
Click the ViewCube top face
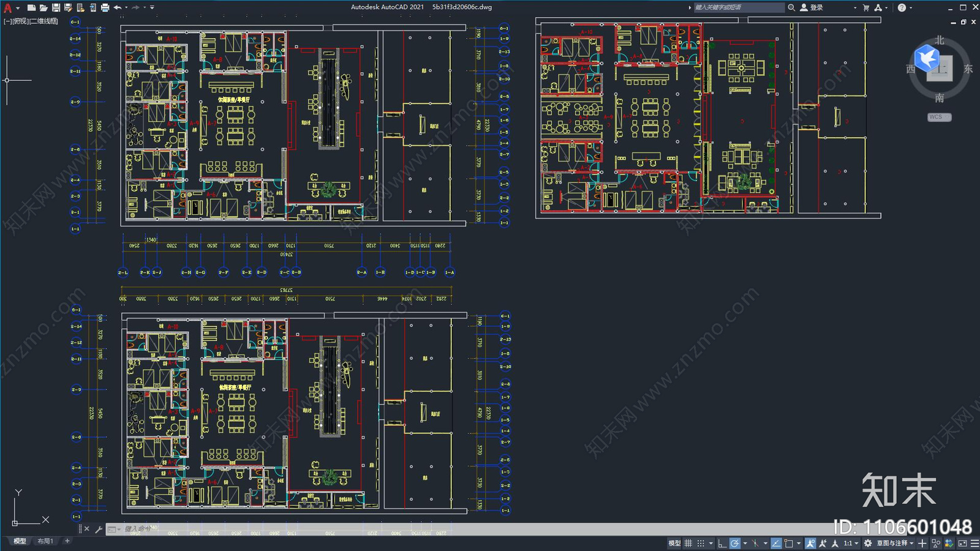[x=941, y=69]
